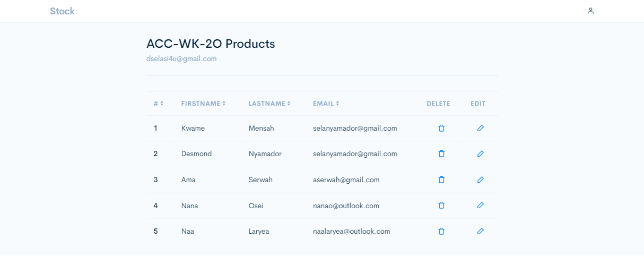Viewport: 644px width, 256px height.
Task: Open the user profile icon
Action: [590, 11]
